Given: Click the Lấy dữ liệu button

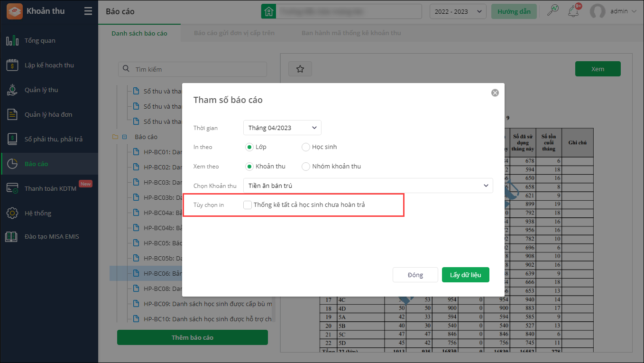Looking at the screenshot, I should coord(465,275).
